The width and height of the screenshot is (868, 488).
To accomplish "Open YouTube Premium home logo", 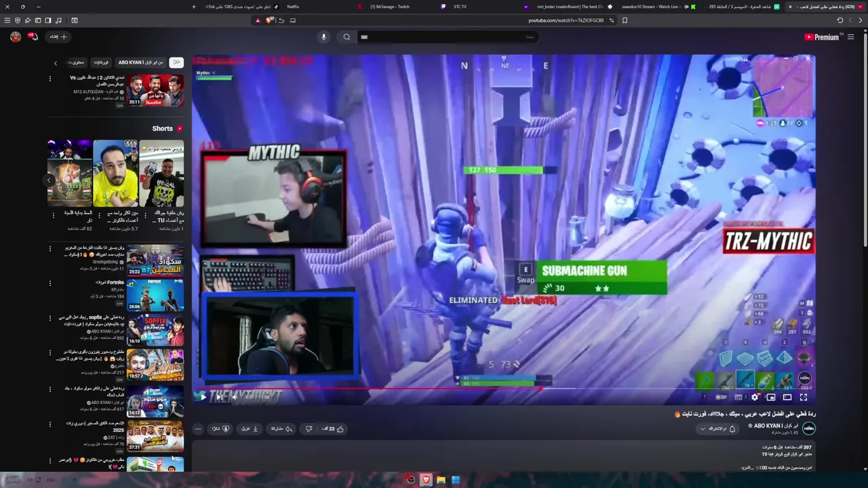I will click(x=821, y=37).
